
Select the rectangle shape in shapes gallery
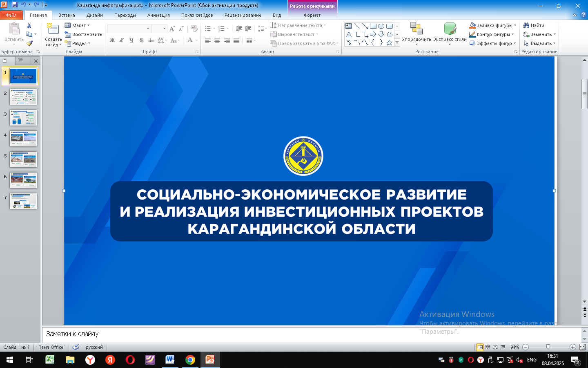pos(373,26)
